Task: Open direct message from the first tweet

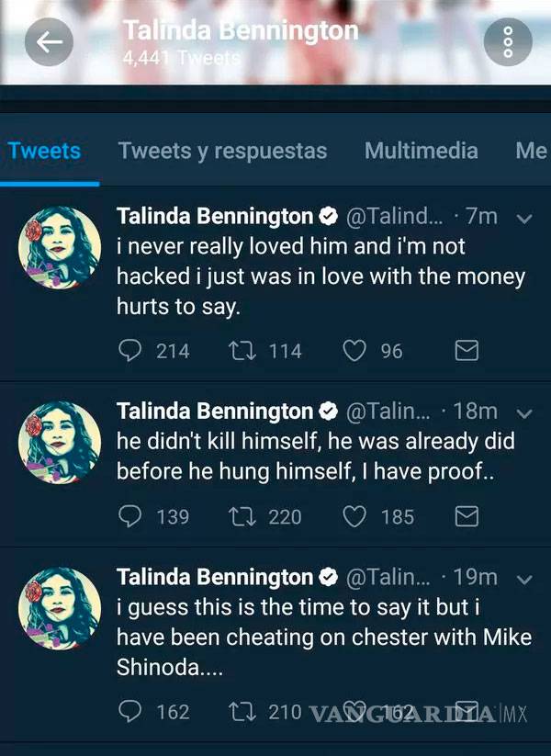Action: pyautogui.click(x=466, y=350)
